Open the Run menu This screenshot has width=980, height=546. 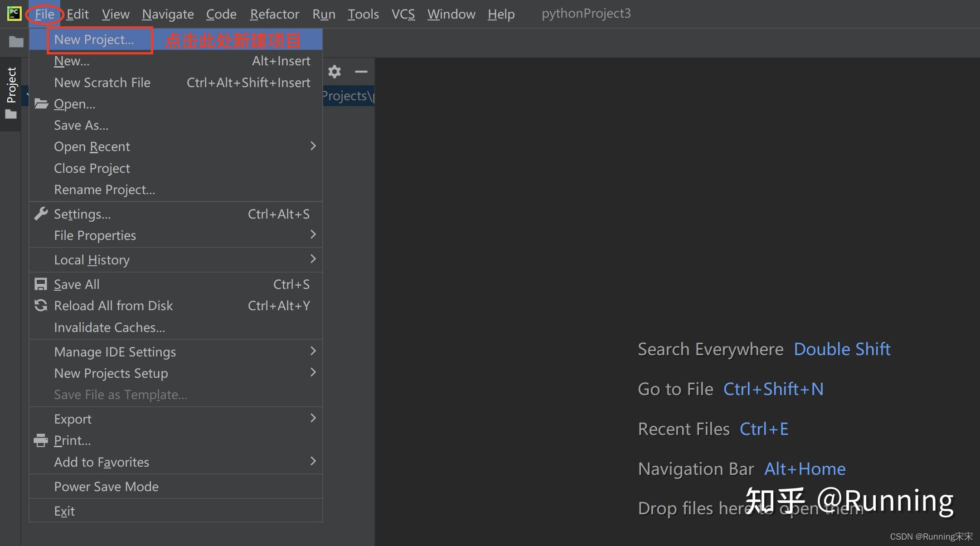[x=323, y=14]
